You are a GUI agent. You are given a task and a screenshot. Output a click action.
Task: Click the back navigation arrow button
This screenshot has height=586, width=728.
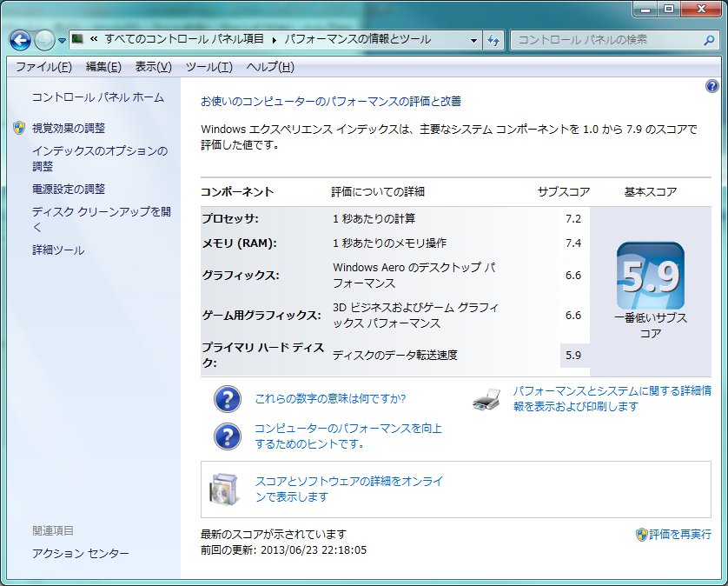(20, 41)
